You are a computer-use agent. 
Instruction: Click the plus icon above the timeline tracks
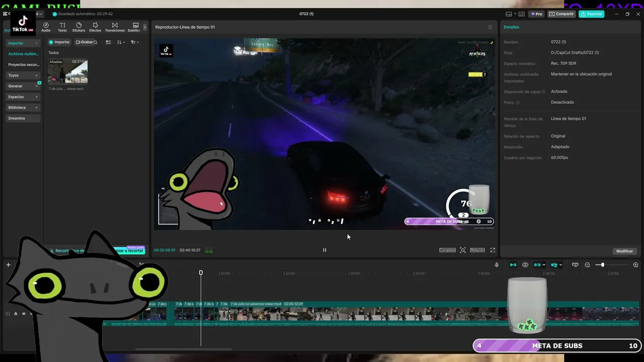click(x=8, y=265)
